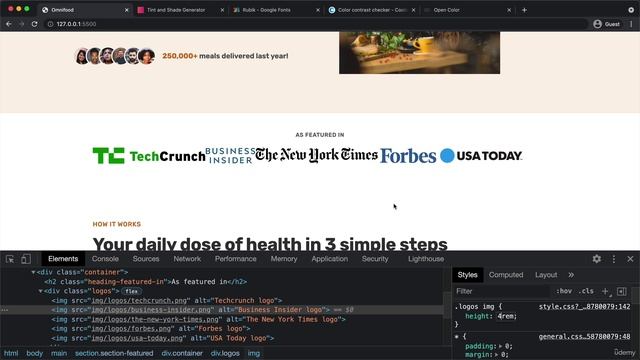Open the DevTools Performance panel
This screenshot has width=640, height=360.
[236, 259]
